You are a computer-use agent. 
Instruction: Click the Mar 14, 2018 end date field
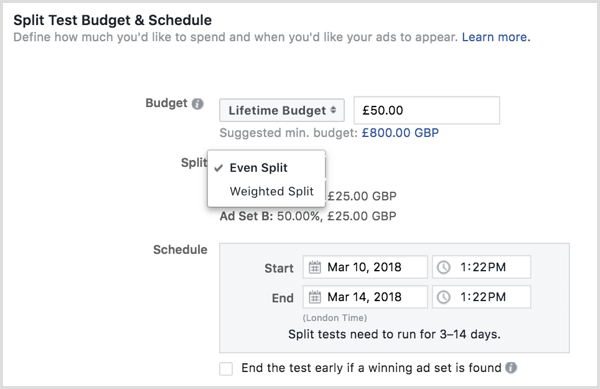coord(365,297)
